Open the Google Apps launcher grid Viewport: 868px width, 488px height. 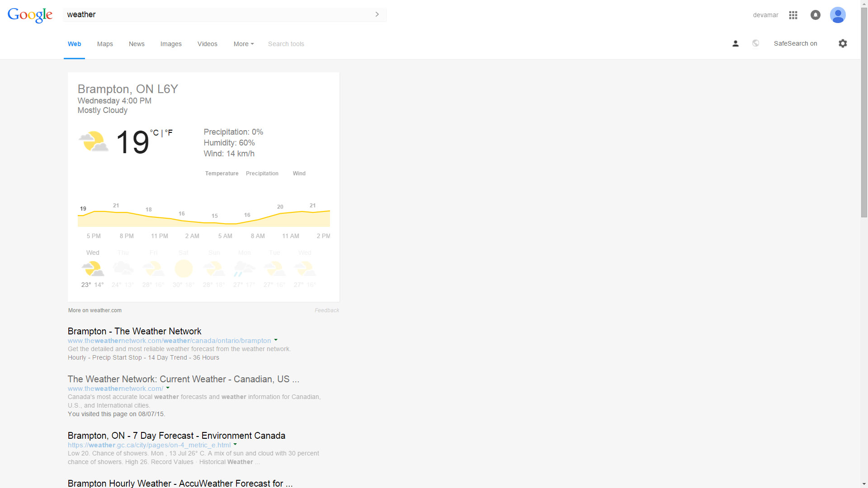(x=793, y=15)
